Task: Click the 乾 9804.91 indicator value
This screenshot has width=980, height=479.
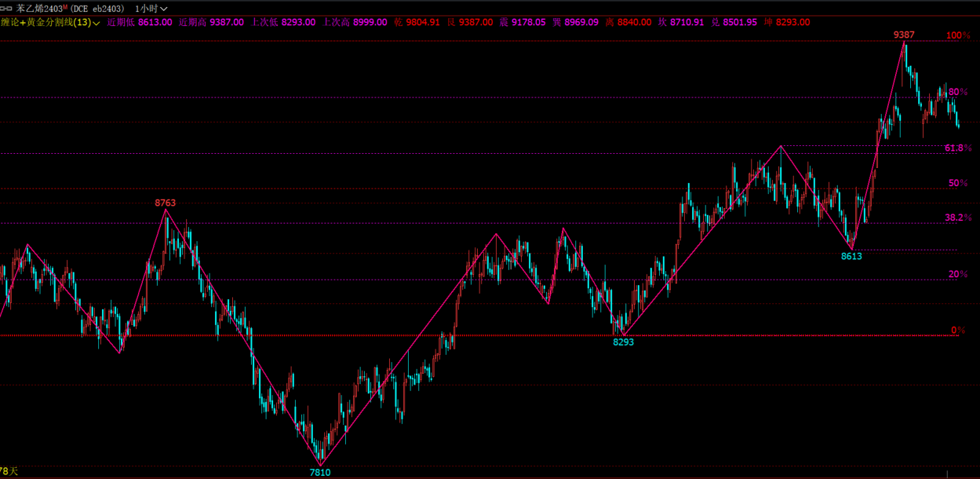Action: click(x=417, y=22)
